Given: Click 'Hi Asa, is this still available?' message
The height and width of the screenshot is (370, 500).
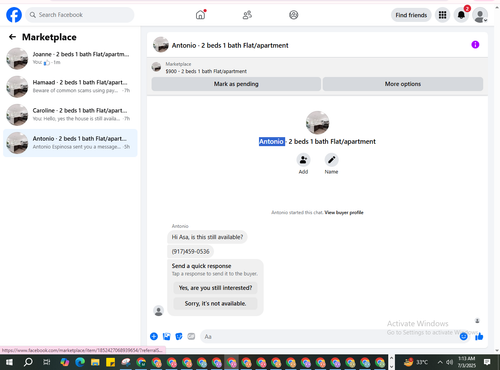Looking at the screenshot, I should point(207,237).
